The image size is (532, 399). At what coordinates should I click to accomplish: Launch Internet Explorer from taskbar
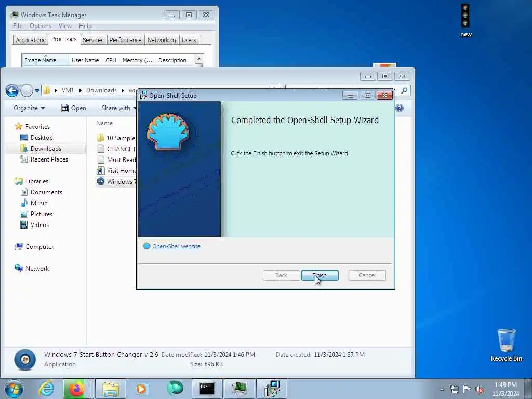coord(46,389)
